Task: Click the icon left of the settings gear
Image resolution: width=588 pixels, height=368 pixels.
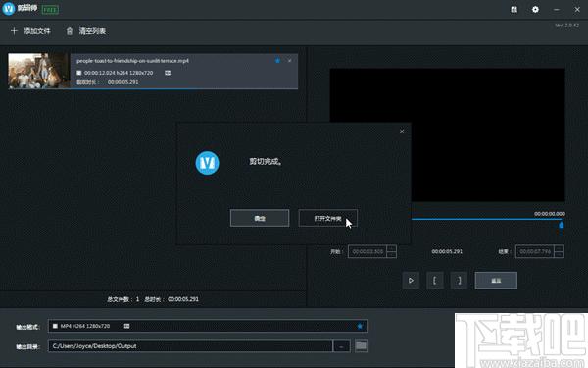Action: pyautogui.click(x=514, y=10)
